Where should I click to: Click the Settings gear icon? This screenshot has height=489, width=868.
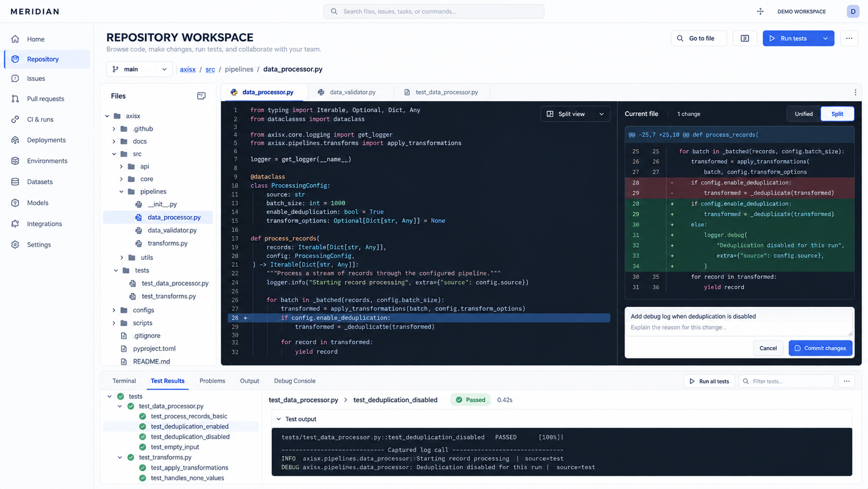pyautogui.click(x=15, y=245)
